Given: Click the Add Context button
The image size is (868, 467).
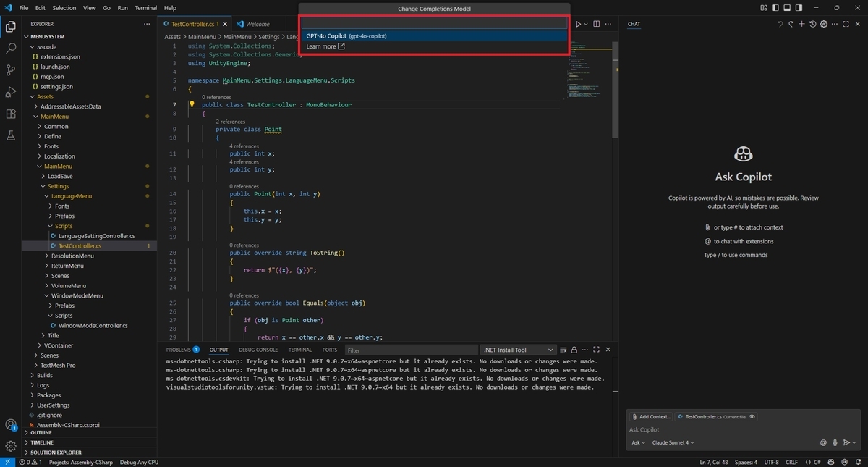Looking at the screenshot, I should (x=650, y=417).
